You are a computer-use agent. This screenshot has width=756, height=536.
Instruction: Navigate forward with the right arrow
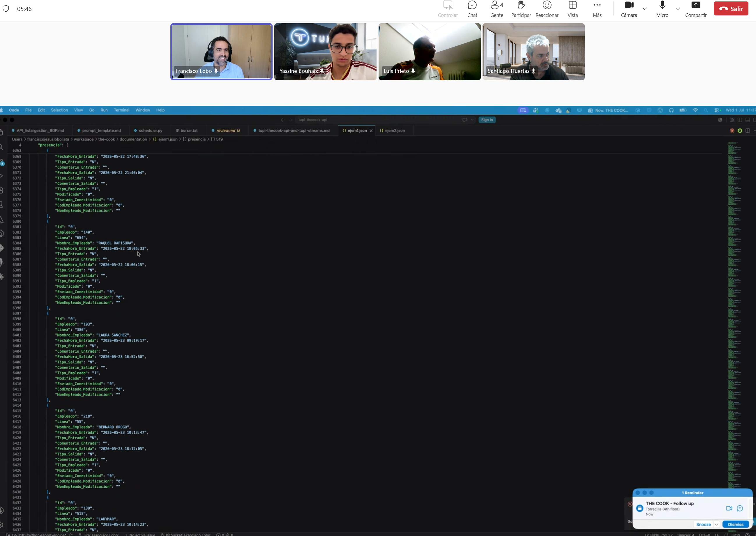[291, 120]
